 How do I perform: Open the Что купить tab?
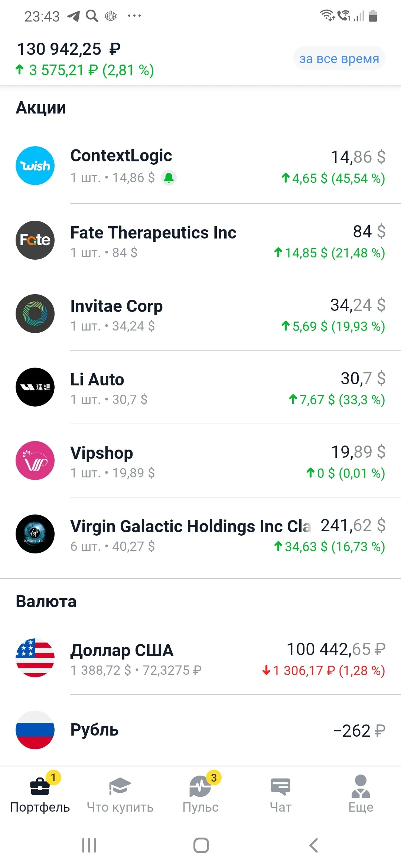pyautogui.click(x=120, y=794)
